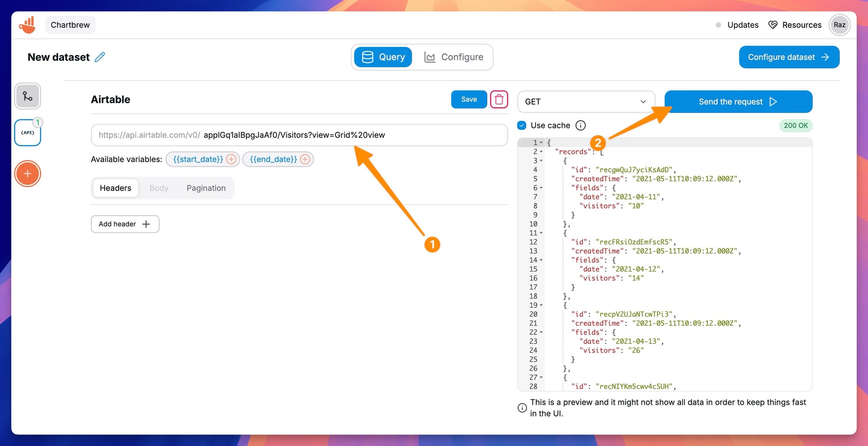This screenshot has width=868, height=446.
Task: Switch to the Body tab
Action: click(x=158, y=188)
